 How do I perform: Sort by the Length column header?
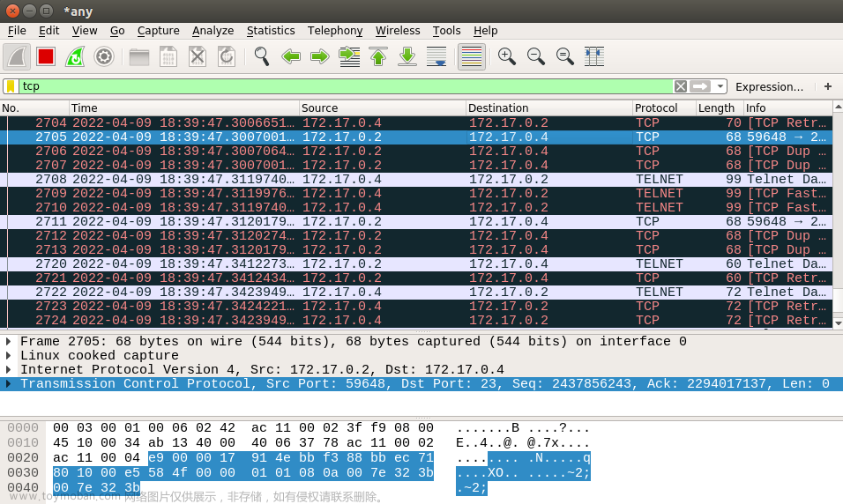point(720,108)
